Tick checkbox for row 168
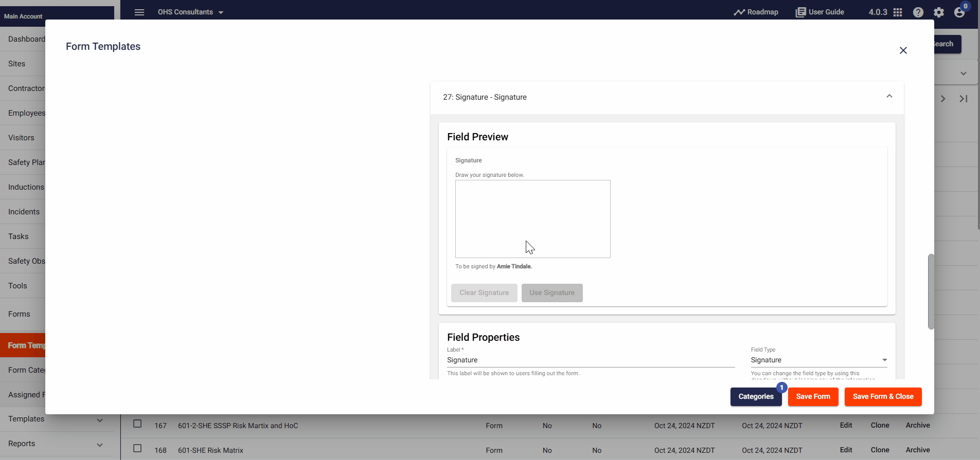This screenshot has width=980, height=460. (137, 448)
